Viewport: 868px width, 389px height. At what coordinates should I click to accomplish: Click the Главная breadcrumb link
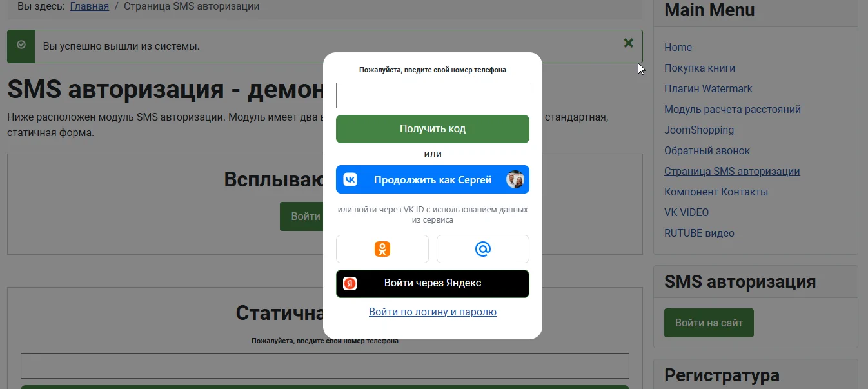[89, 6]
